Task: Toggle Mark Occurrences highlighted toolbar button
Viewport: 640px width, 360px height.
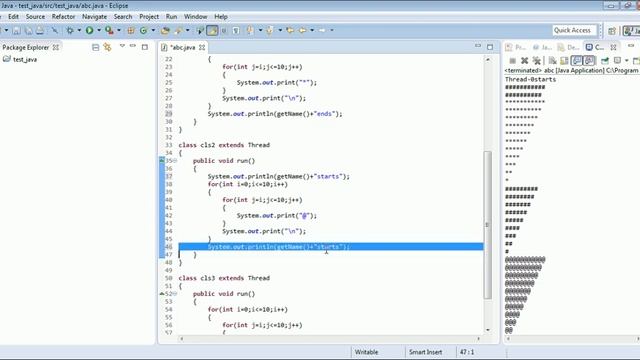Action: pyautogui.click(x=212, y=31)
